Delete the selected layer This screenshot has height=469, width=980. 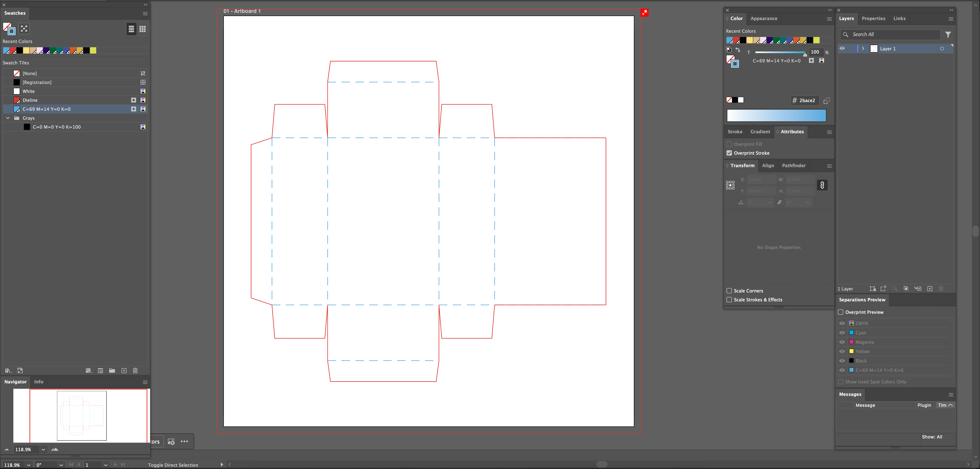click(941, 289)
